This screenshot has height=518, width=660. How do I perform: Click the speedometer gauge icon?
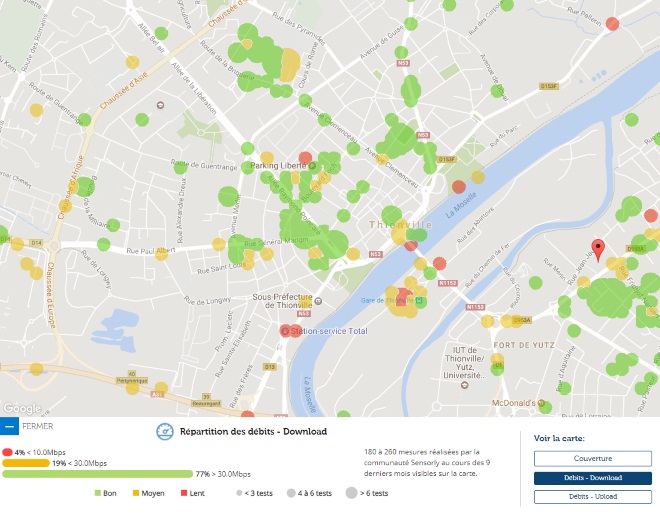click(165, 431)
